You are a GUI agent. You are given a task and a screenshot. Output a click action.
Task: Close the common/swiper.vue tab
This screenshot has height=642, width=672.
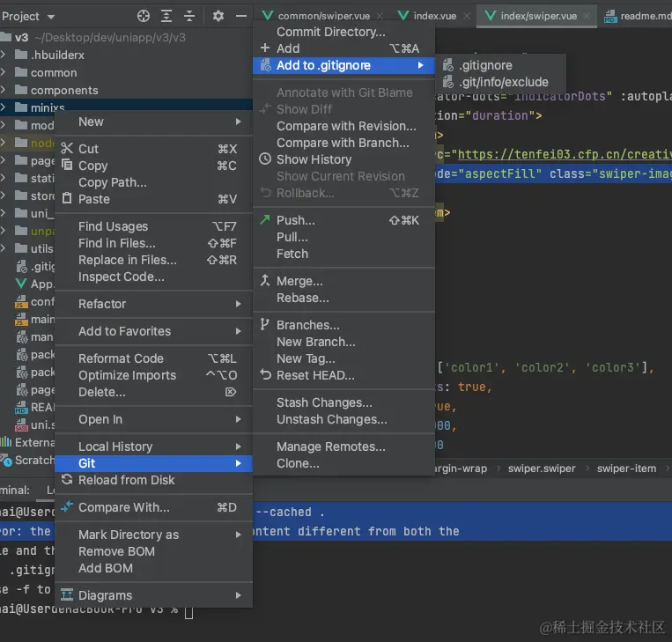point(380,16)
